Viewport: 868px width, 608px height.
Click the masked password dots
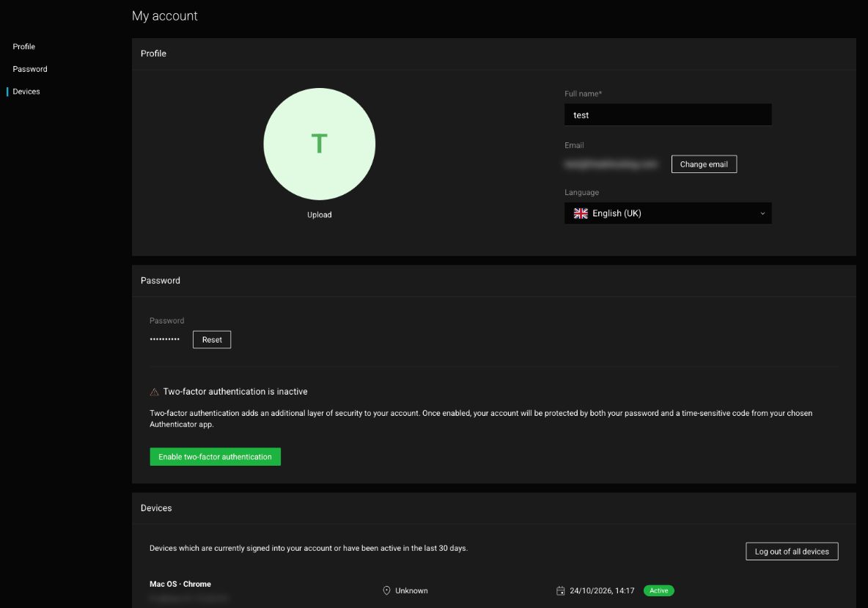click(164, 339)
